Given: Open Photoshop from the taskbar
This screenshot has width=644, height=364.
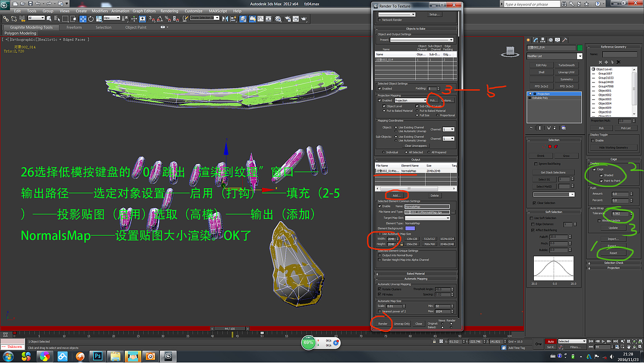Looking at the screenshot, I should click(x=97, y=356).
